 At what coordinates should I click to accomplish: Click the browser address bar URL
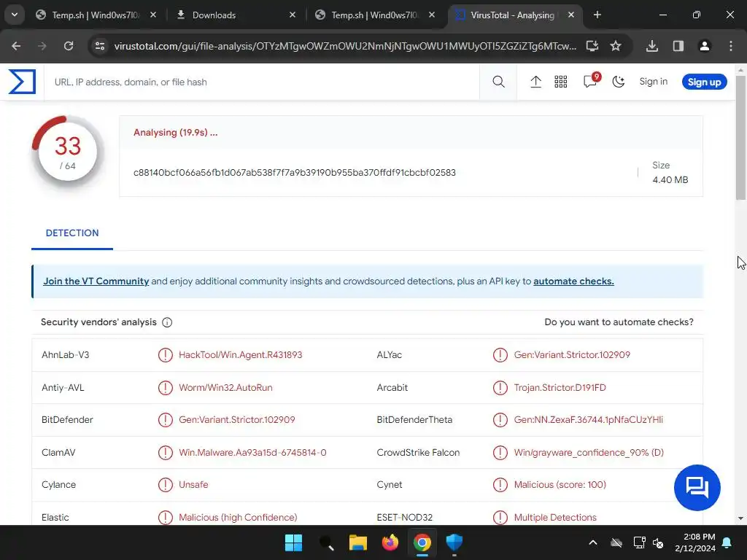click(x=345, y=46)
